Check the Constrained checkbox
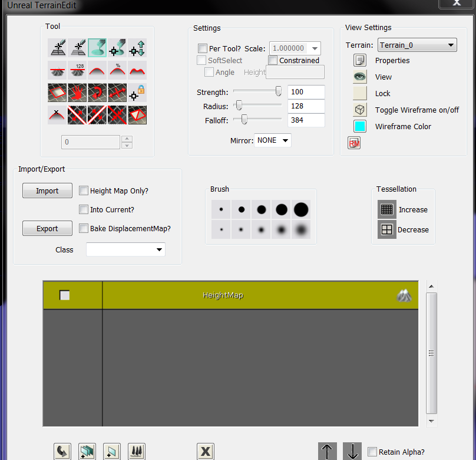The width and height of the screenshot is (476, 460). (273, 60)
